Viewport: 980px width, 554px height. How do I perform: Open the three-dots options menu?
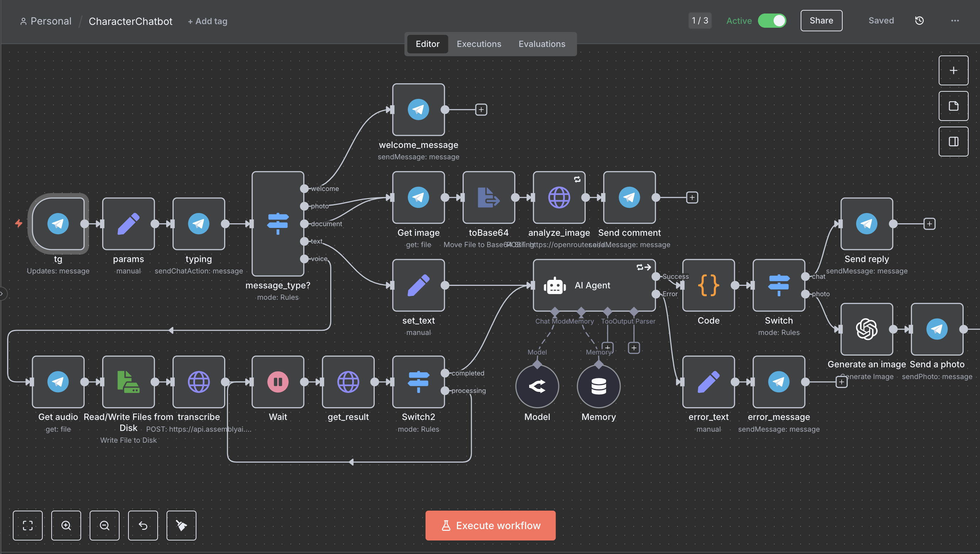954,21
